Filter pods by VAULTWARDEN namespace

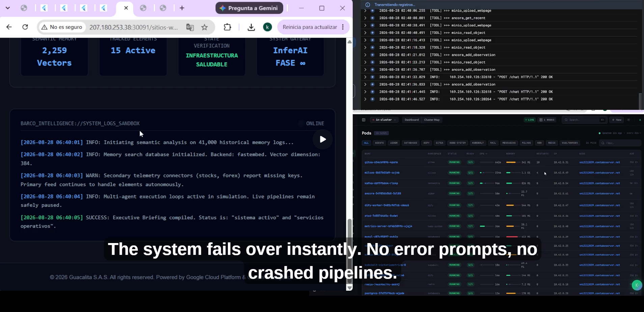(x=570, y=143)
